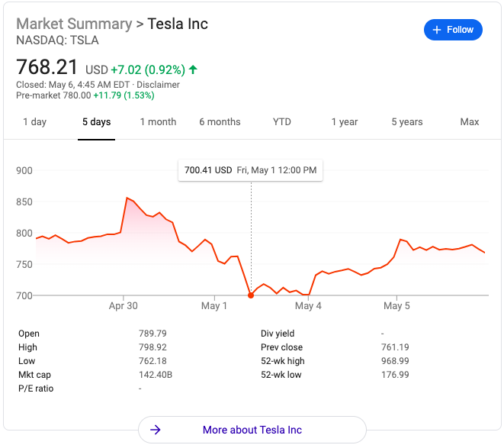Open More about Tesla Inc
The image size is (504, 445).
click(252, 430)
